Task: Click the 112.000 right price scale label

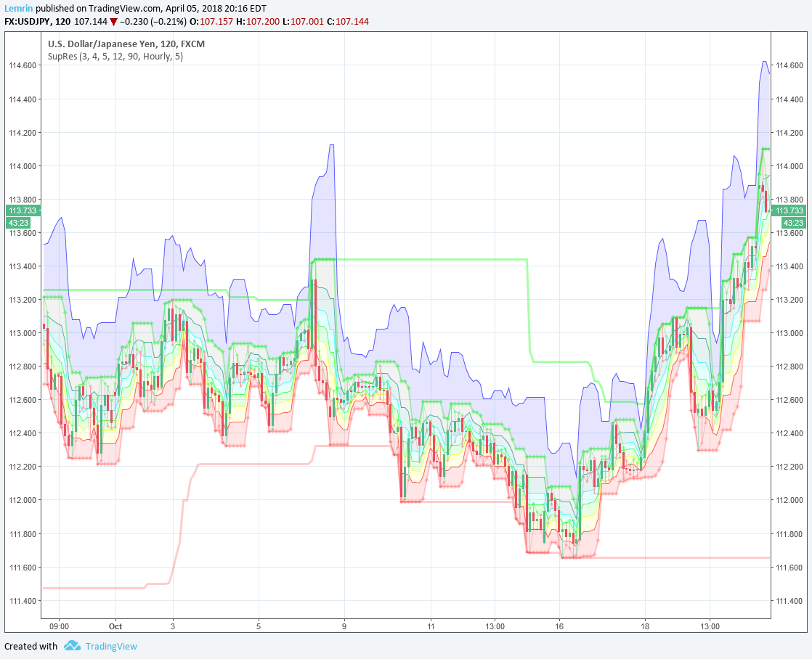Action: [789, 500]
